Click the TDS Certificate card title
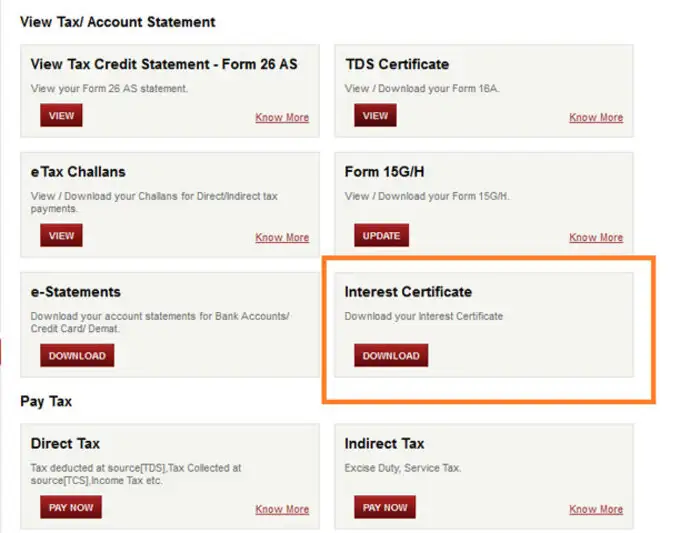Image resolution: width=700 pixels, height=533 pixels. click(x=397, y=64)
